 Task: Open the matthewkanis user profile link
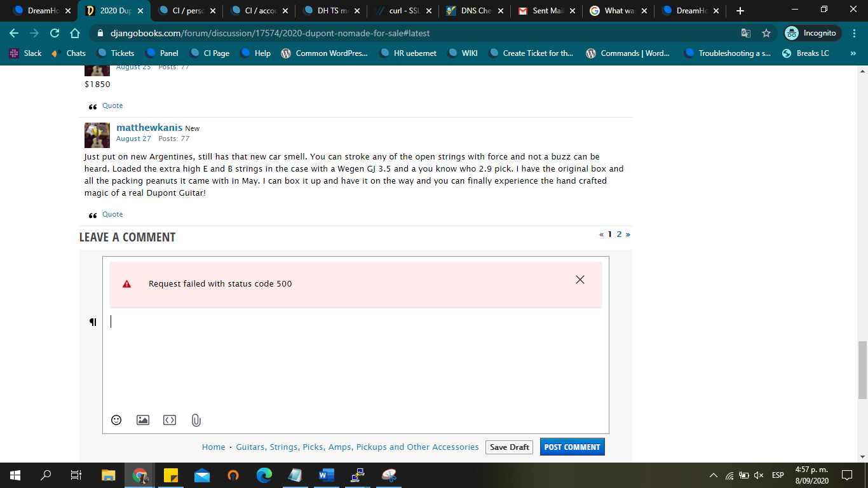tap(149, 128)
